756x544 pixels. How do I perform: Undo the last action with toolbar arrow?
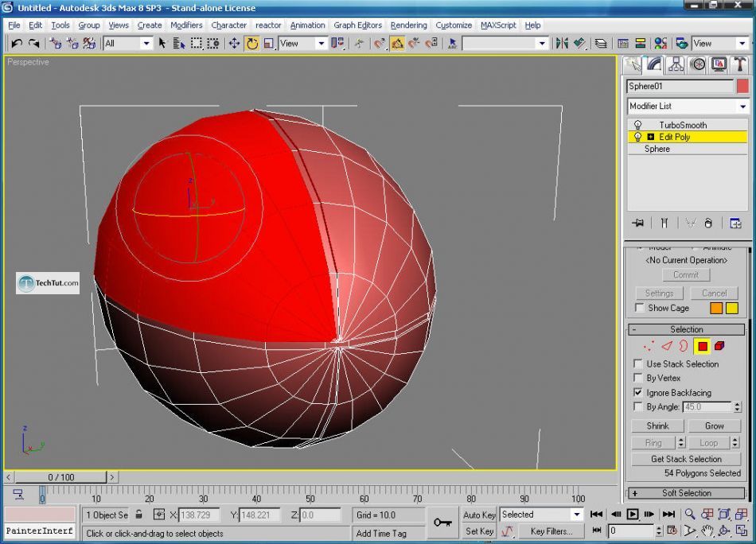(17, 44)
